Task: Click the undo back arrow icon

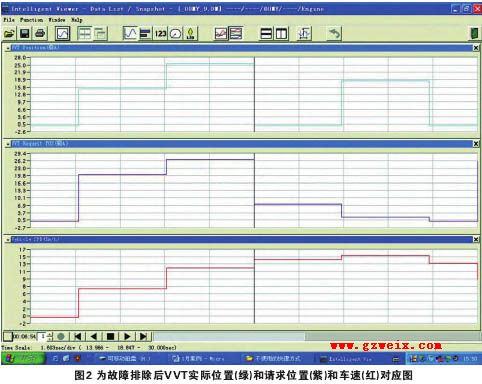Action: [334, 34]
